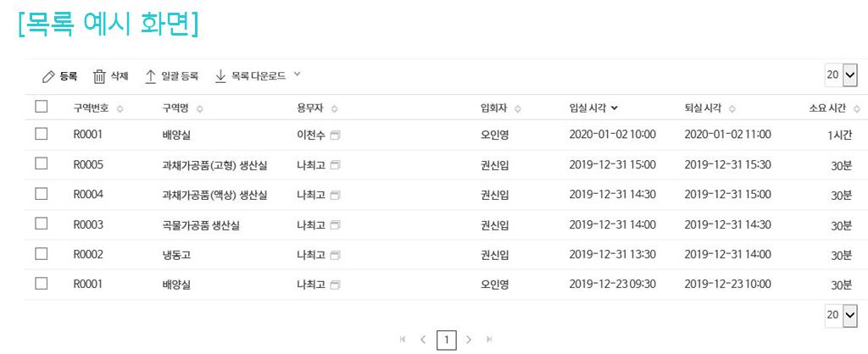Sort by the 입실 시각 column header

click(x=593, y=108)
